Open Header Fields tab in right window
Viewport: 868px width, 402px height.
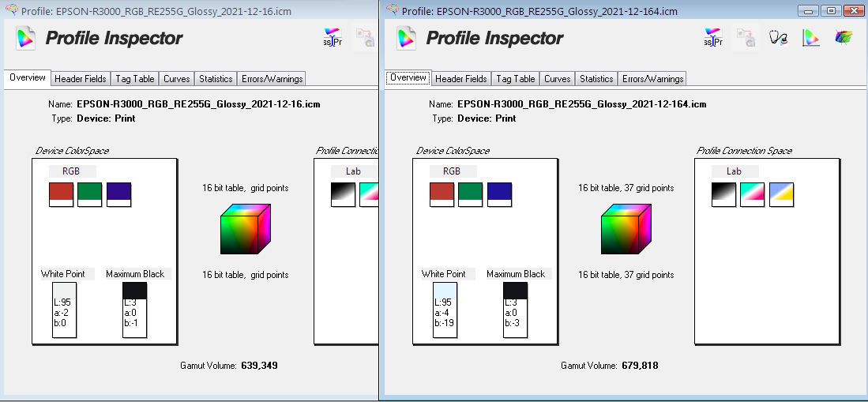tap(461, 79)
